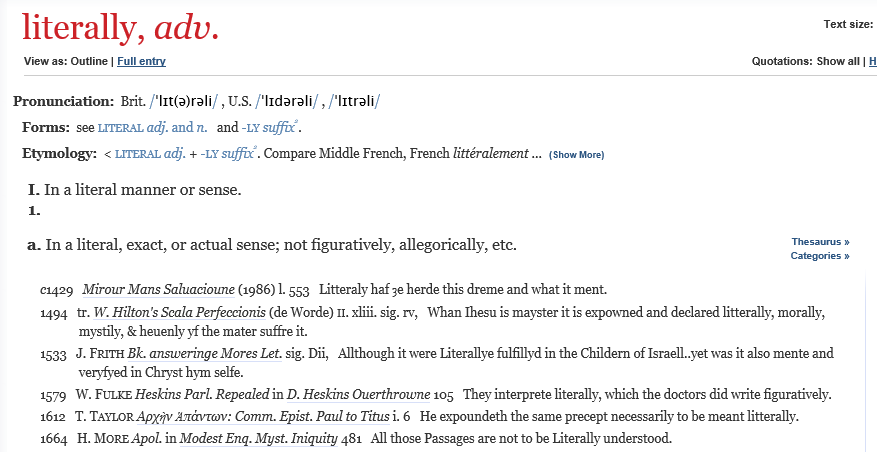Image resolution: width=877 pixels, height=452 pixels.
Task: Click the partially visible Hide quotations link
Action: point(873,62)
